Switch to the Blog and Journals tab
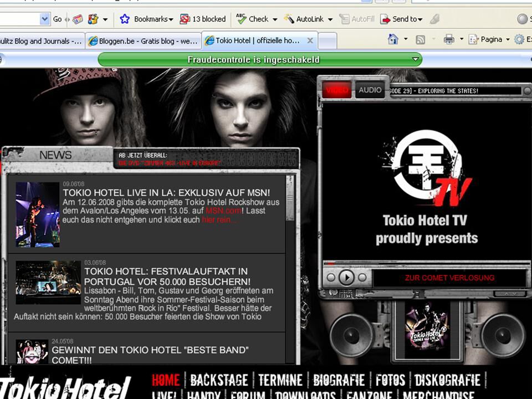532x399 pixels. 42,41
